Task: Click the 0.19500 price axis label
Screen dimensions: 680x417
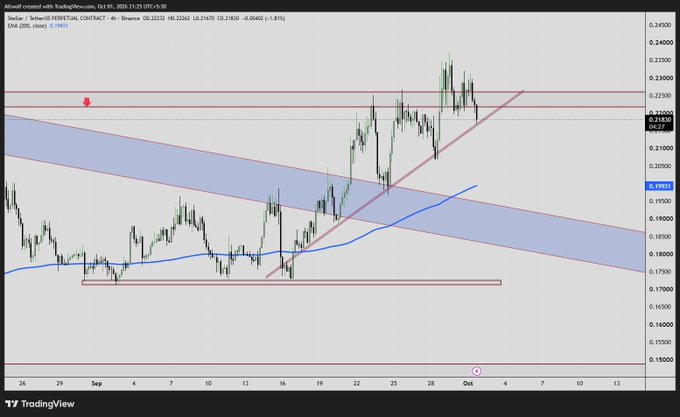Action: point(660,201)
